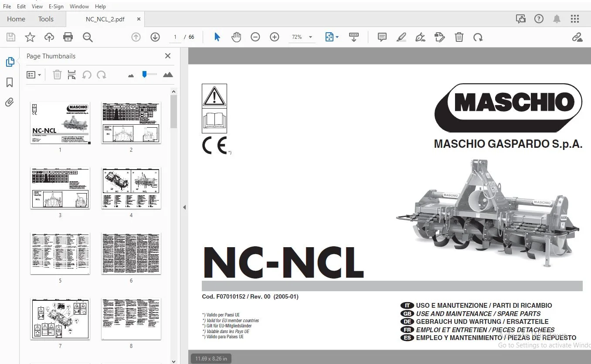Open the E-Sign menu
The width and height of the screenshot is (591, 364).
56,7
